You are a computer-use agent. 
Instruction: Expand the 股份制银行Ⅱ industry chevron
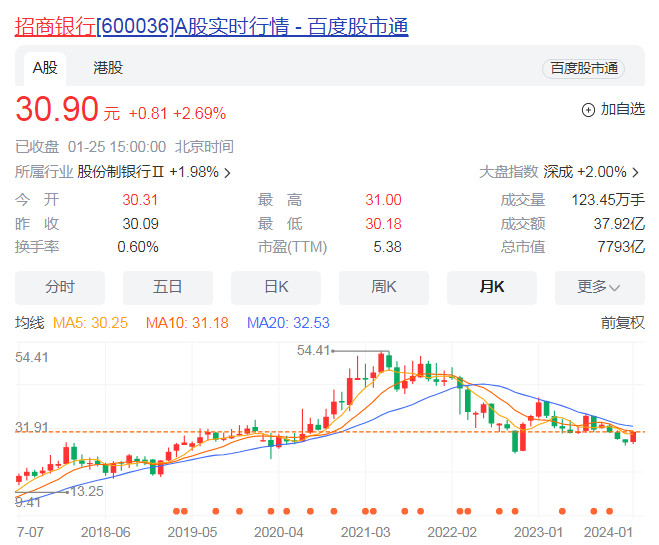point(227,173)
